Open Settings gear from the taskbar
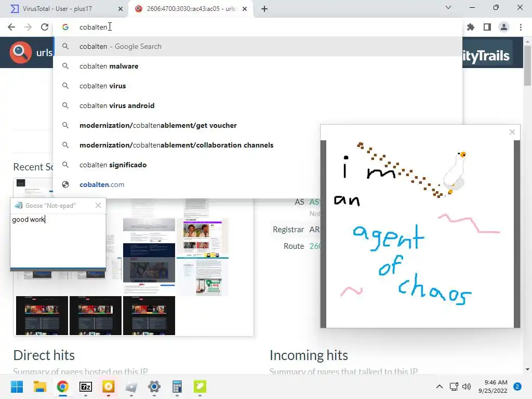Screen dimensions: 532x399 [x=154, y=387]
